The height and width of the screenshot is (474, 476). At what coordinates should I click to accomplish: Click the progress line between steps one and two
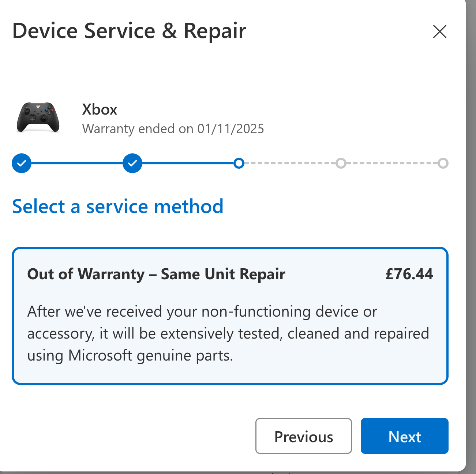click(x=77, y=163)
